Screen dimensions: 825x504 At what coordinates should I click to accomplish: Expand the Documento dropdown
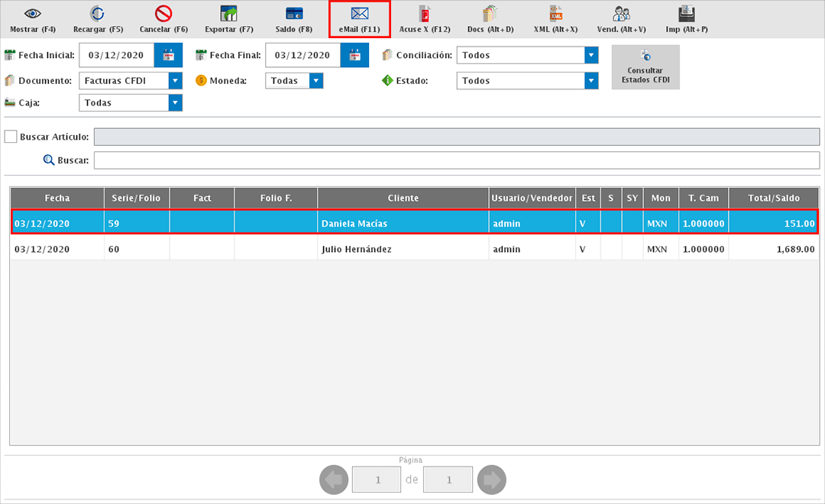click(176, 80)
